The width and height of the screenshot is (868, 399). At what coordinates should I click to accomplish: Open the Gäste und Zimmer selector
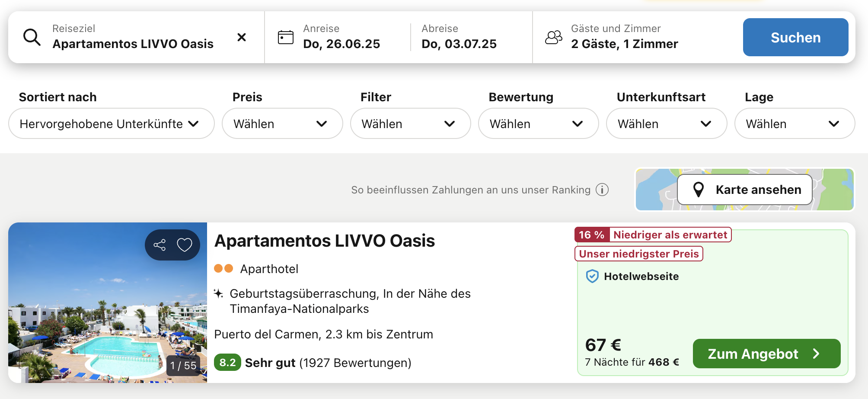tap(625, 37)
